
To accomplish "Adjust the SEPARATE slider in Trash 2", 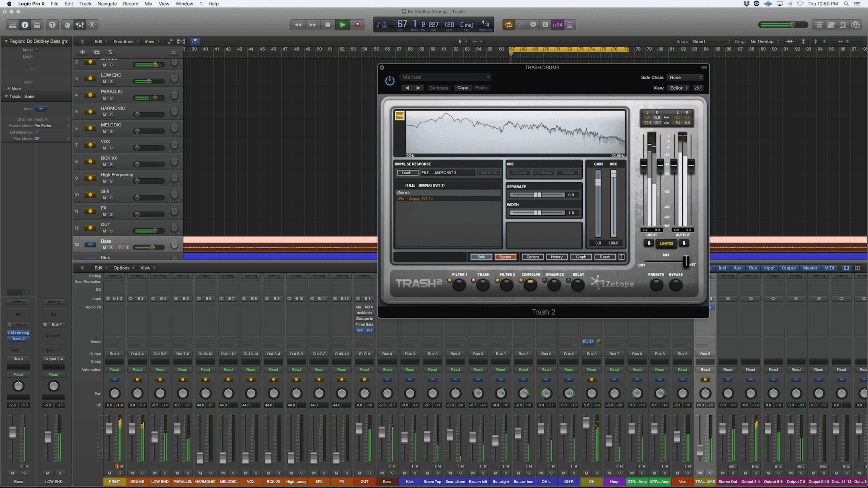I will (537, 195).
